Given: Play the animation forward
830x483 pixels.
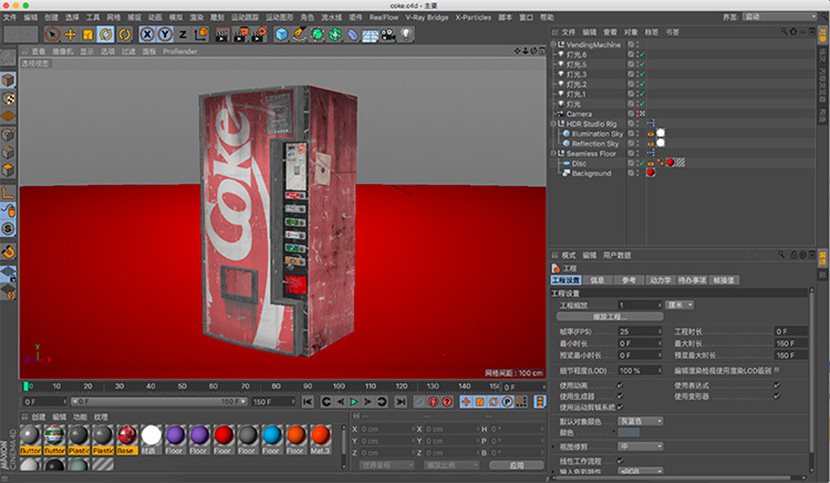Looking at the screenshot, I should (354, 402).
